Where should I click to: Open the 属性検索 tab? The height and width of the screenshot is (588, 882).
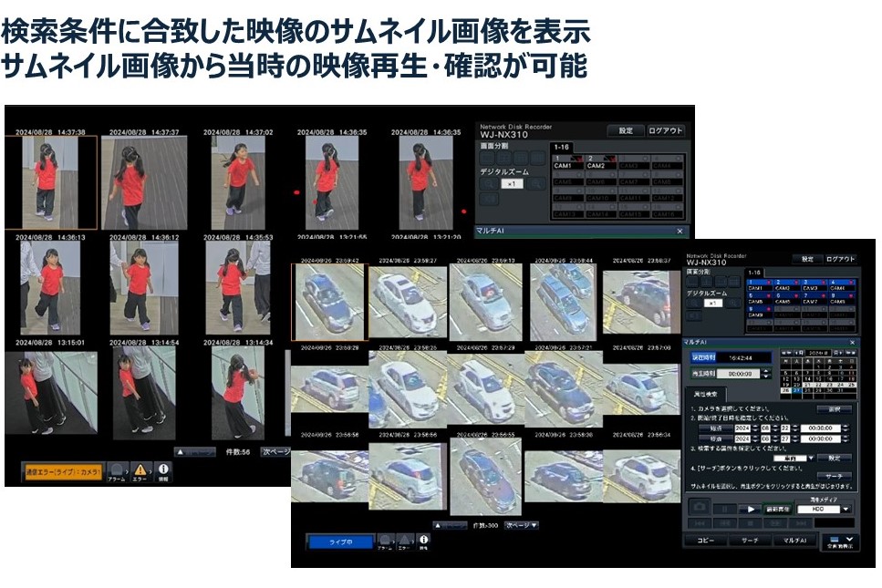click(x=705, y=394)
